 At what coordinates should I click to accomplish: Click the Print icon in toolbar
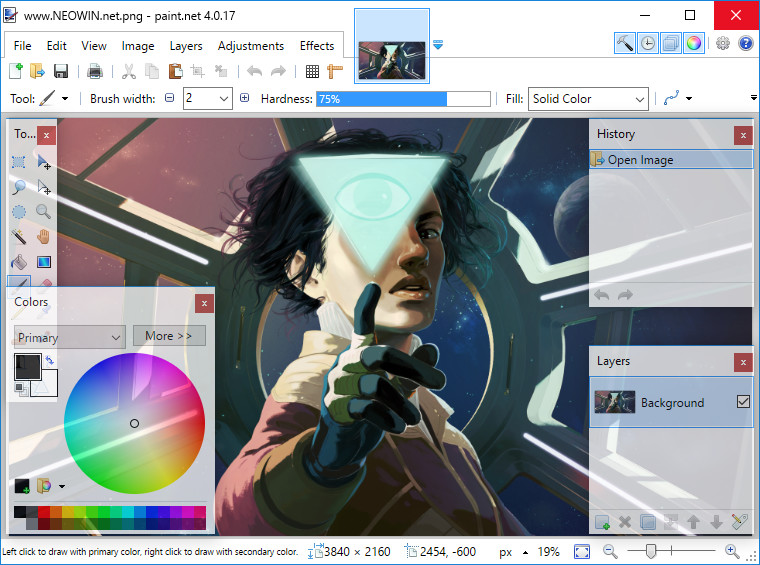95,71
